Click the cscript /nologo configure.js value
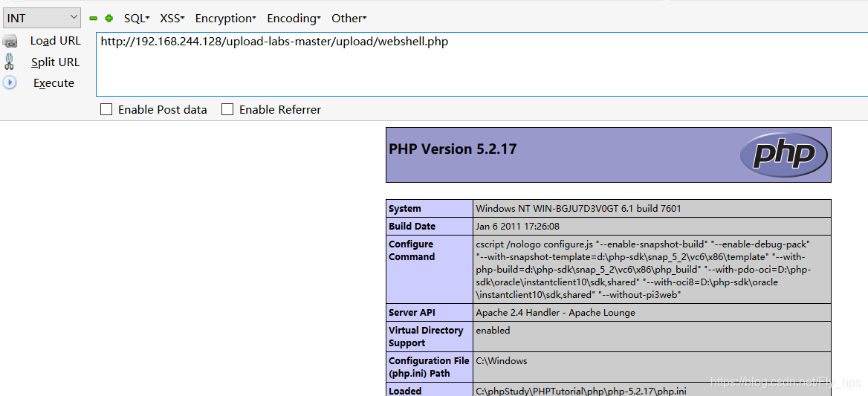The image size is (868, 396). point(644,270)
